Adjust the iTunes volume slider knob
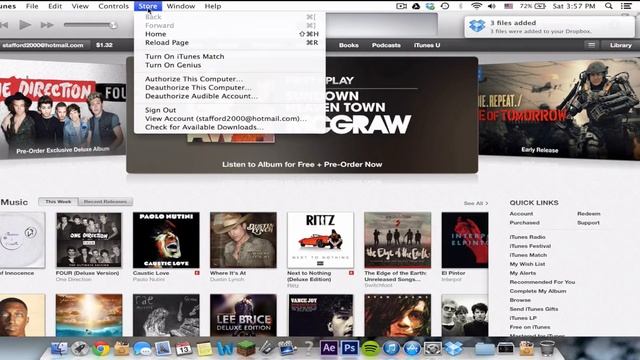This screenshot has height=360, width=640. point(113,25)
